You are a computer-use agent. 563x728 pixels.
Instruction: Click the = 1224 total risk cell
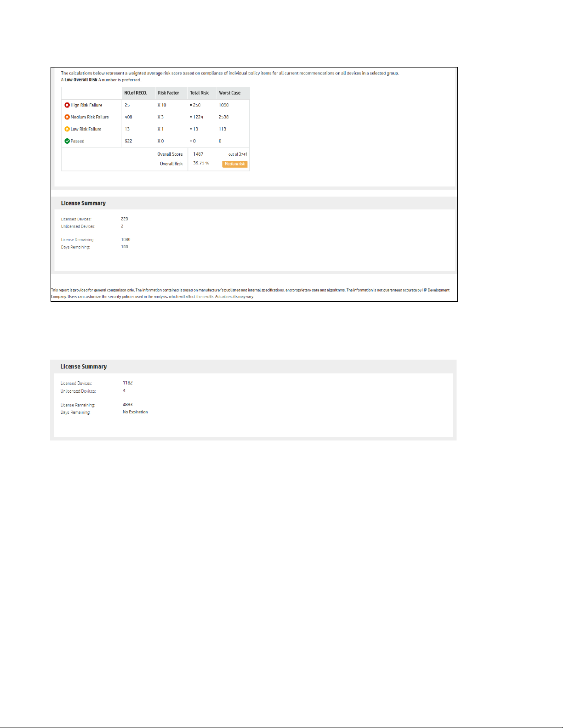197,117
